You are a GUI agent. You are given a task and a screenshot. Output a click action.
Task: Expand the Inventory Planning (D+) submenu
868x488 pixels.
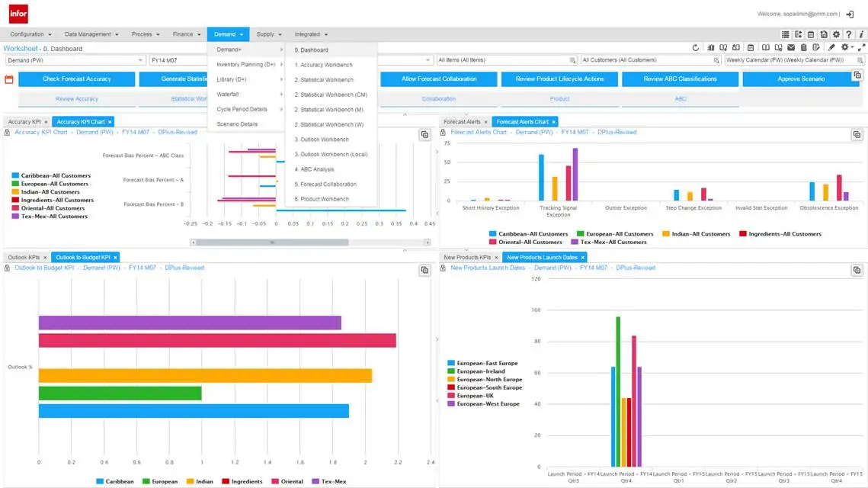pyautogui.click(x=247, y=65)
